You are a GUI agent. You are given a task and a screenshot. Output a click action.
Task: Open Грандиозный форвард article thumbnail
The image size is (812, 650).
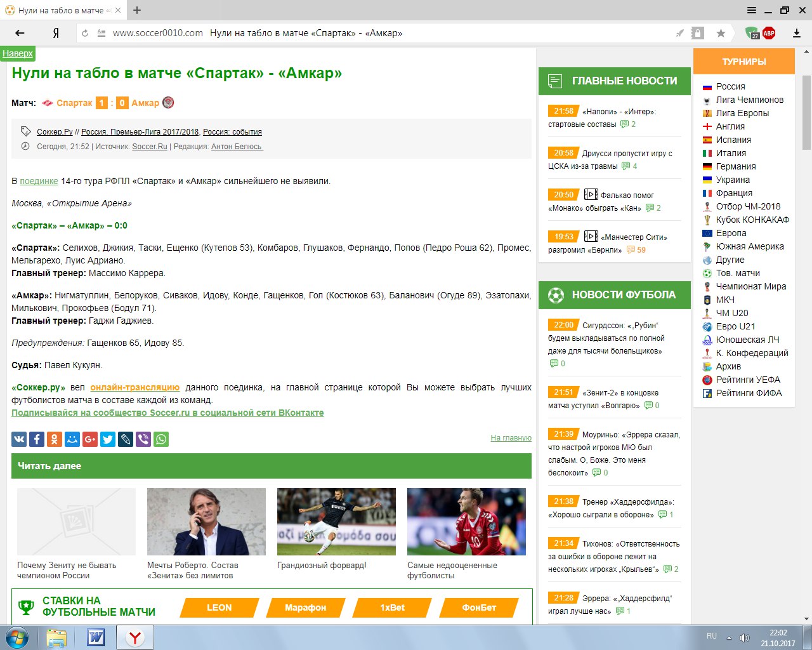(336, 522)
